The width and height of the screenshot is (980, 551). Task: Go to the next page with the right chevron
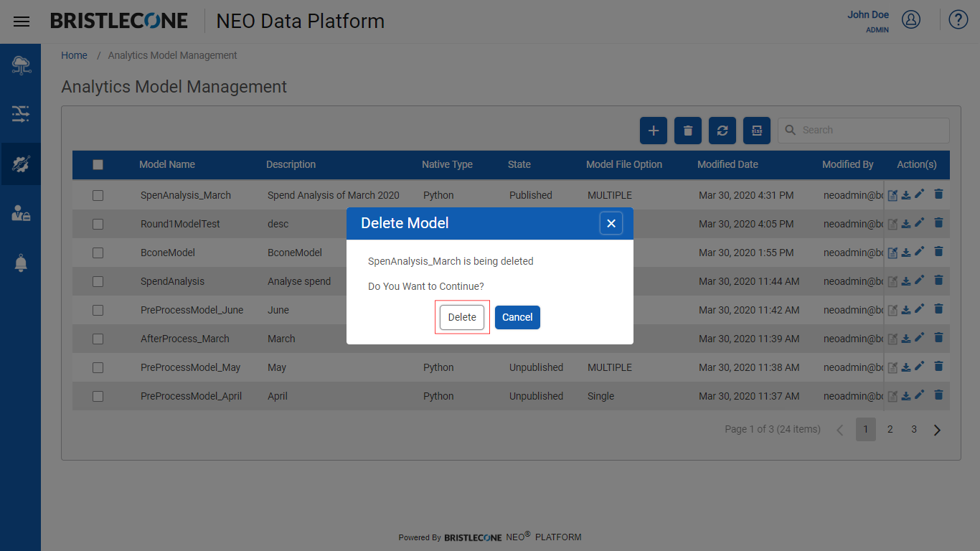(x=937, y=430)
